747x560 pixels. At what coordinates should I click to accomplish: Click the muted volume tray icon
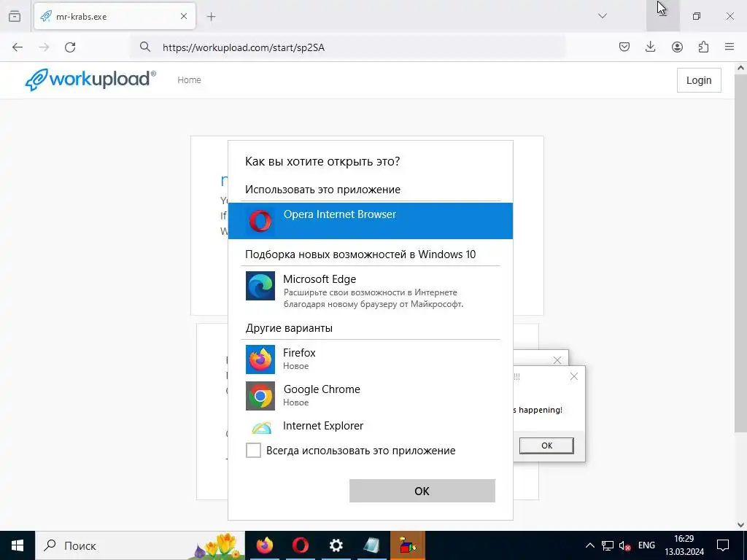coord(624,545)
